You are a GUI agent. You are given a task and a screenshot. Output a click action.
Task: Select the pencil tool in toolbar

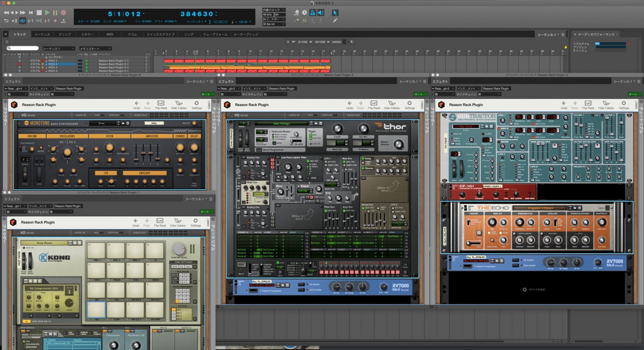click(335, 21)
